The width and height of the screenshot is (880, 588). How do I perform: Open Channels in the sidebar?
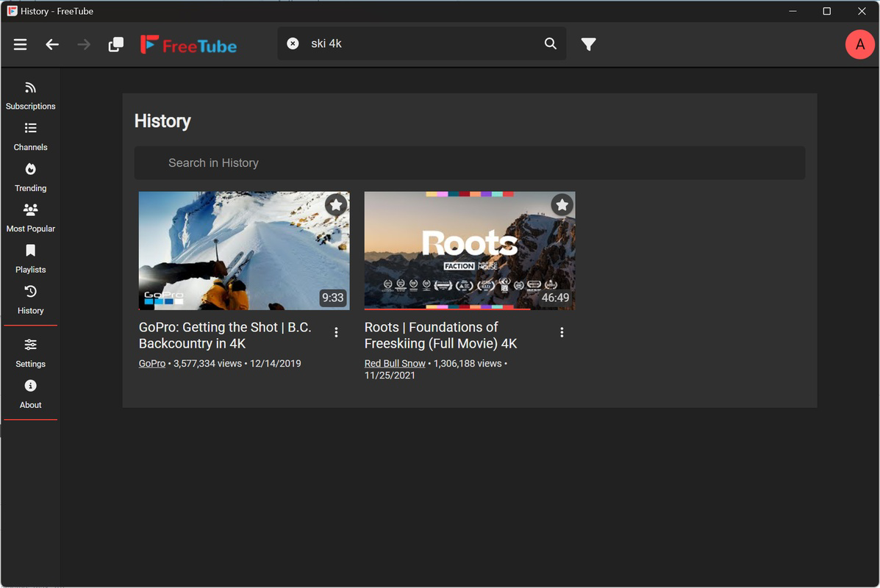(30, 137)
